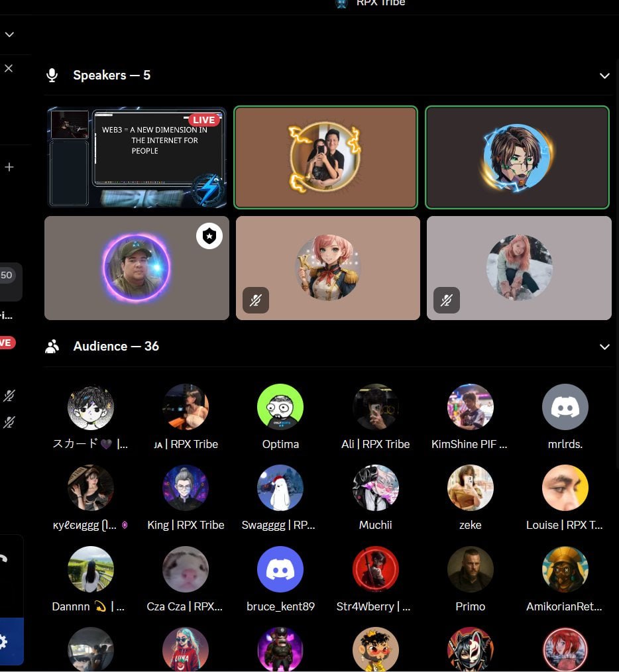The height and width of the screenshot is (672, 619).
Task: Click the disconnect phone icon
Action: [4, 559]
